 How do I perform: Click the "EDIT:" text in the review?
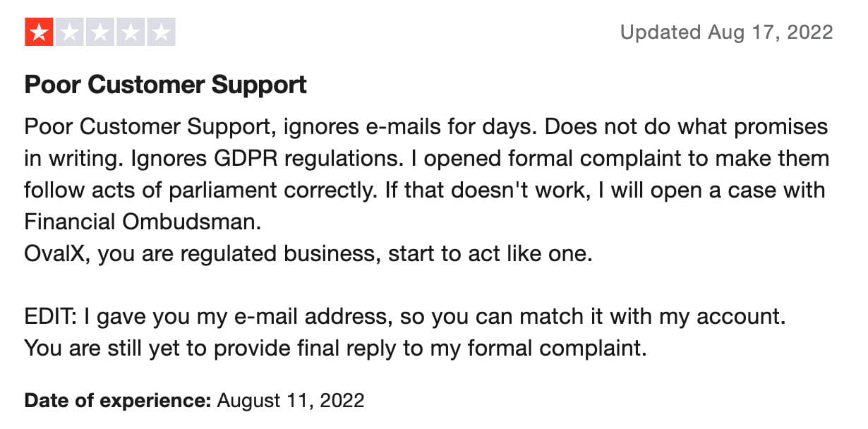pyautogui.click(x=51, y=317)
